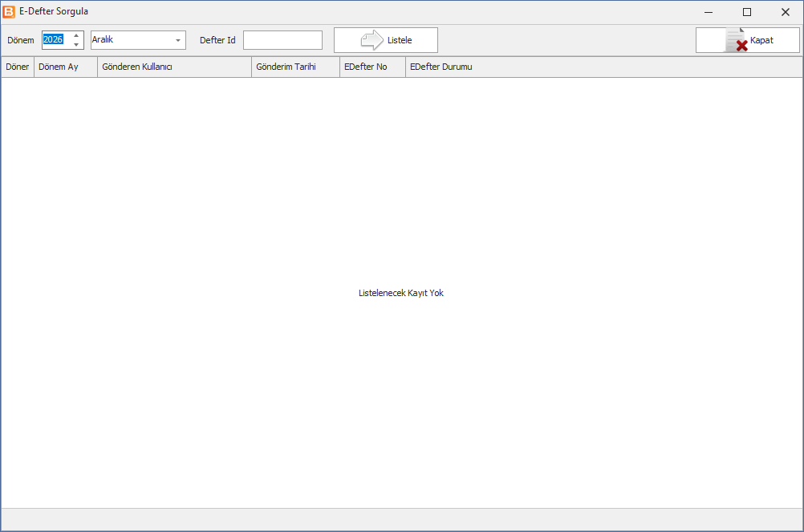
Task: Sort by Gönderim Tarihi column header
Action: pyautogui.click(x=295, y=67)
